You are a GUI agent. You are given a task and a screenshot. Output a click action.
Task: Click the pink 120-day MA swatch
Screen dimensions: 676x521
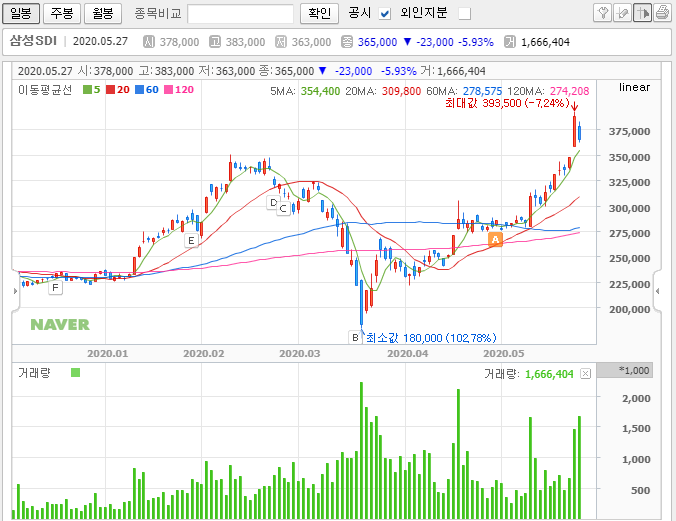(169, 90)
